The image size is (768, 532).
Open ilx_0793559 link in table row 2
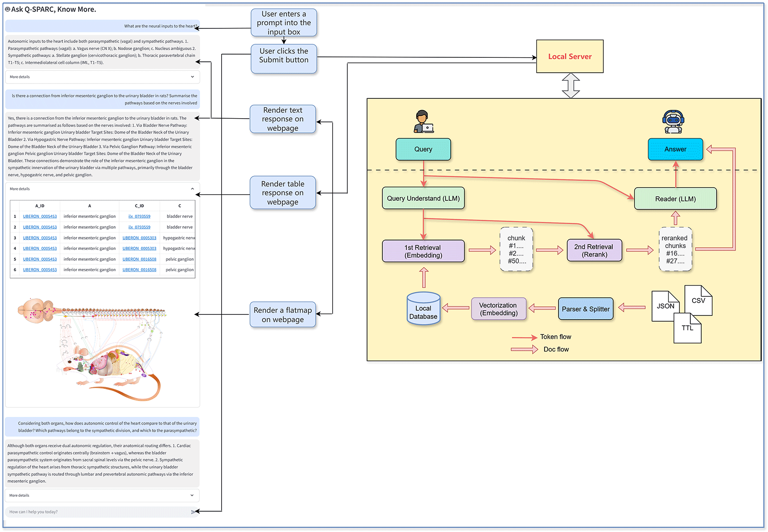pyautogui.click(x=140, y=227)
